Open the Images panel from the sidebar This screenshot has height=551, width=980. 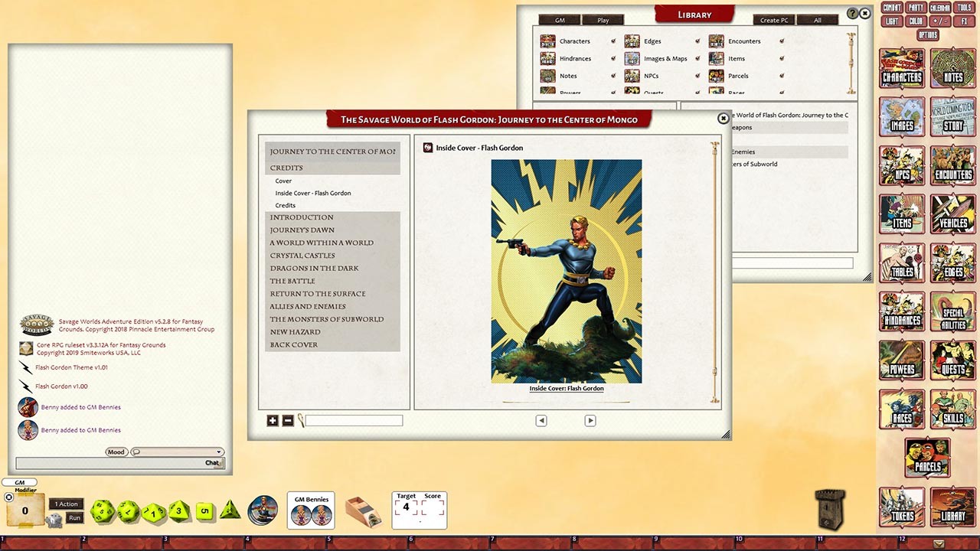tap(901, 116)
